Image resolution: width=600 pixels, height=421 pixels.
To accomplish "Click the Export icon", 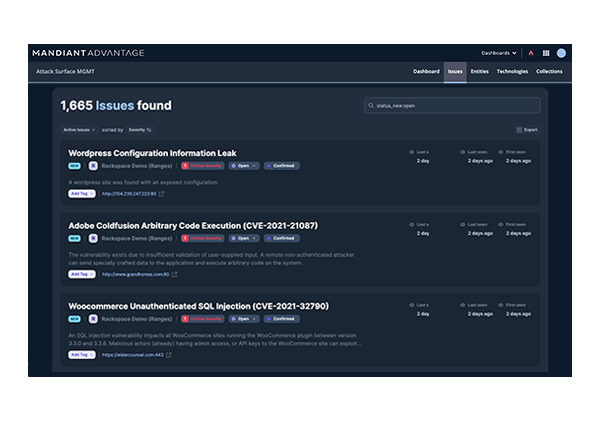I will [x=519, y=130].
